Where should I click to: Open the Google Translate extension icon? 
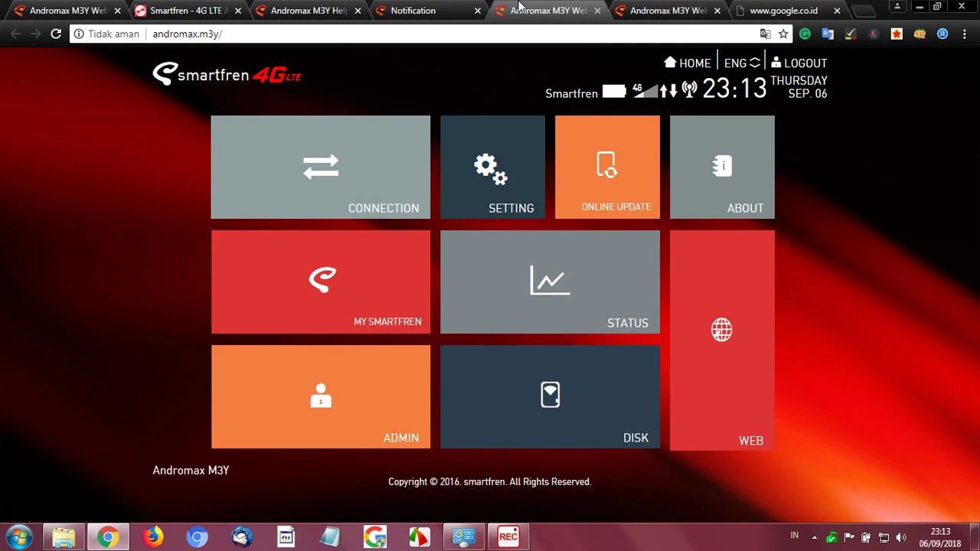pyautogui.click(x=828, y=34)
